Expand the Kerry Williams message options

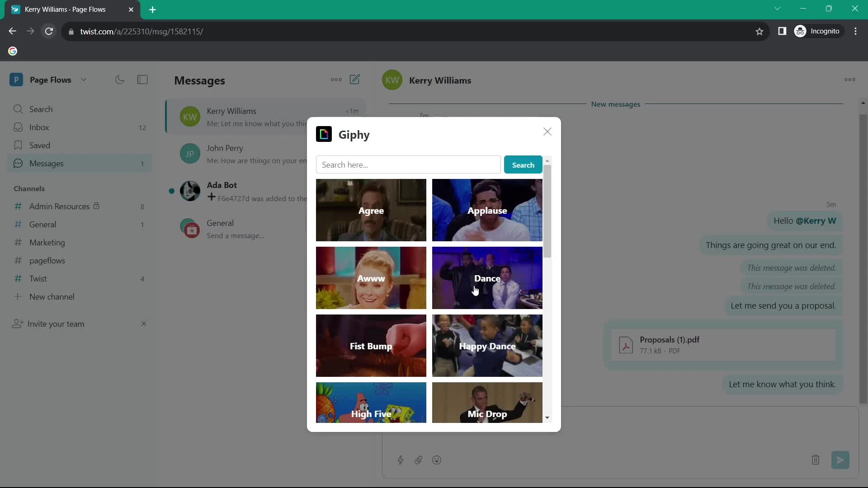click(849, 80)
